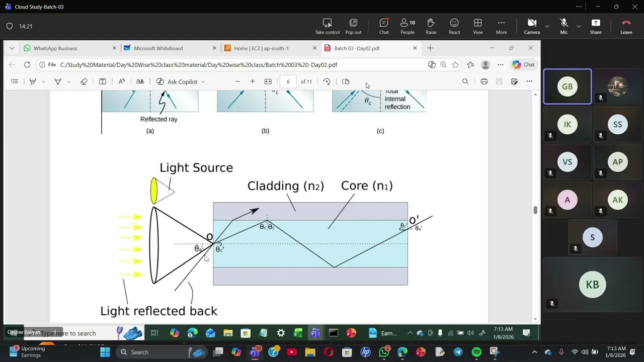
Task: Open browser Settings and more menu
Action: coord(501,65)
